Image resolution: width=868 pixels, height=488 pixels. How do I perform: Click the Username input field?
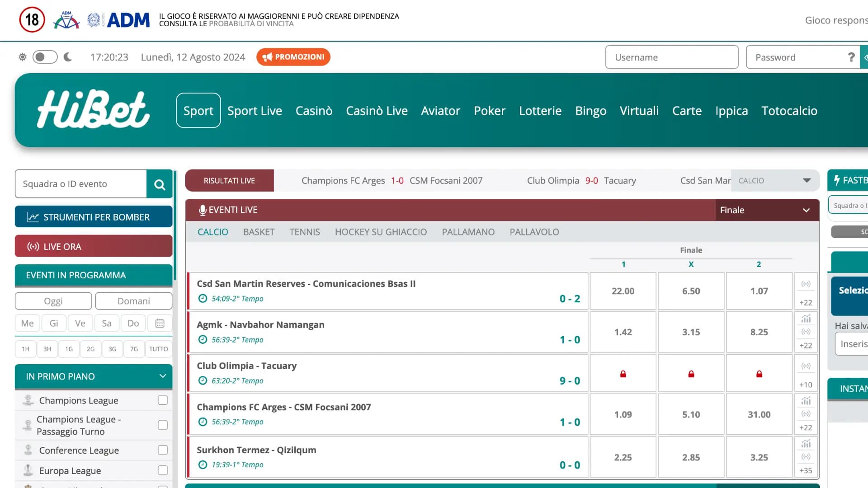pyautogui.click(x=671, y=57)
